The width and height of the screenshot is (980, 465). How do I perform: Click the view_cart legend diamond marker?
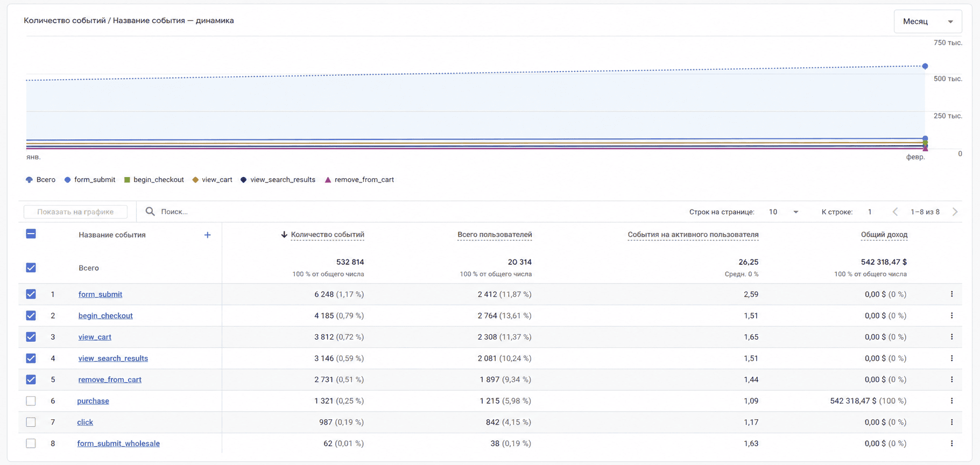click(x=195, y=180)
